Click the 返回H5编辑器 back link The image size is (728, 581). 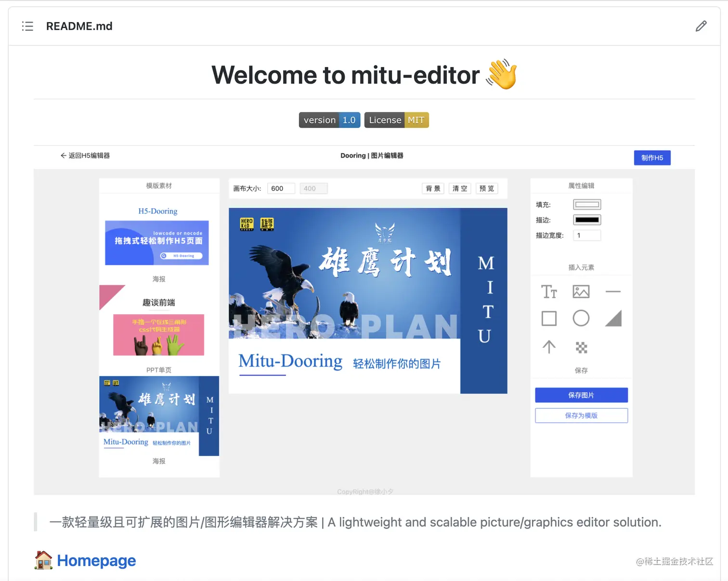coord(85,156)
